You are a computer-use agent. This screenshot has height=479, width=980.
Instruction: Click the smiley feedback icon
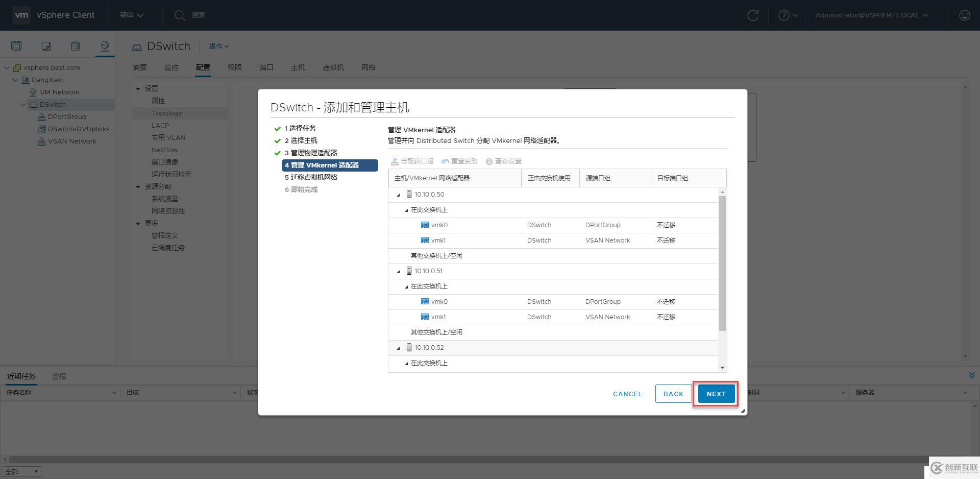point(964,15)
